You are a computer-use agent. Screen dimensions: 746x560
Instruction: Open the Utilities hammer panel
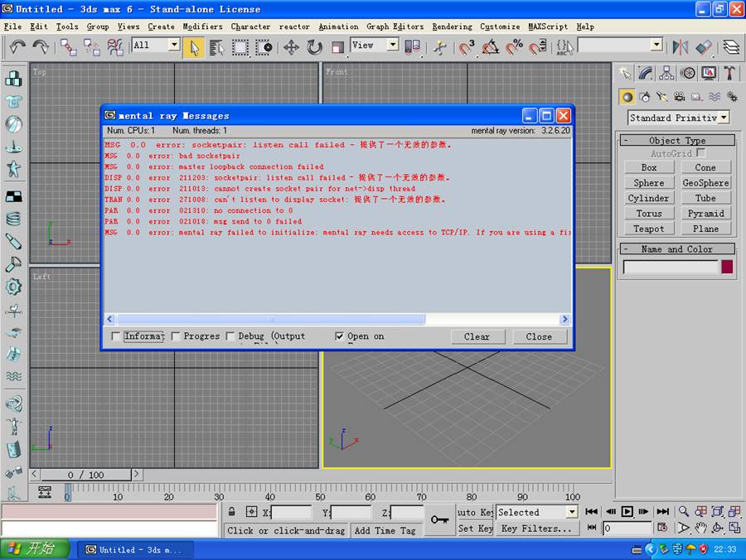click(729, 74)
